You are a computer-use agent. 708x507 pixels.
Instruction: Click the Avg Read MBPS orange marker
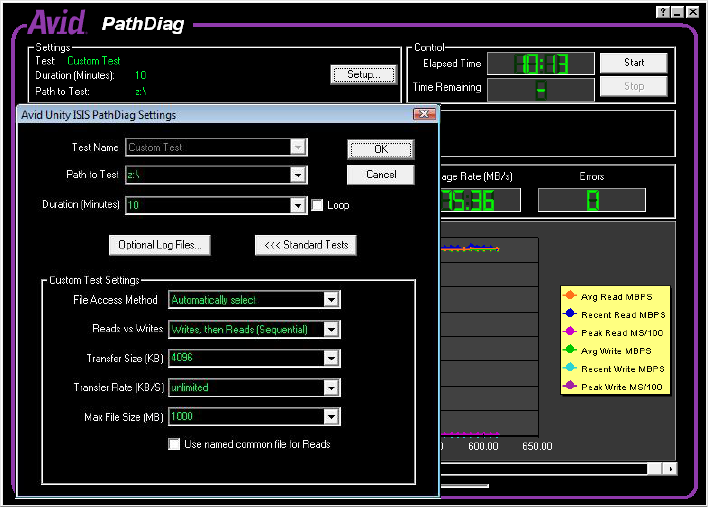[x=570, y=295]
